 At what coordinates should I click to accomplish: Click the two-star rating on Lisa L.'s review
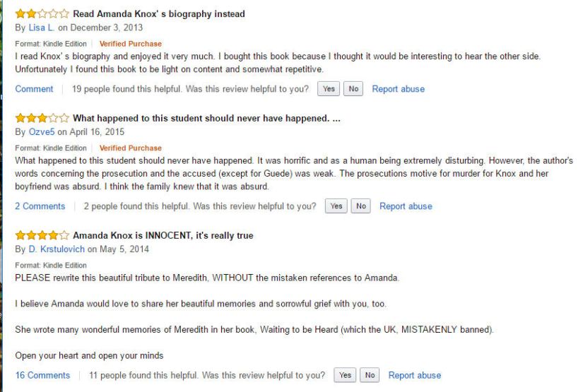point(42,13)
